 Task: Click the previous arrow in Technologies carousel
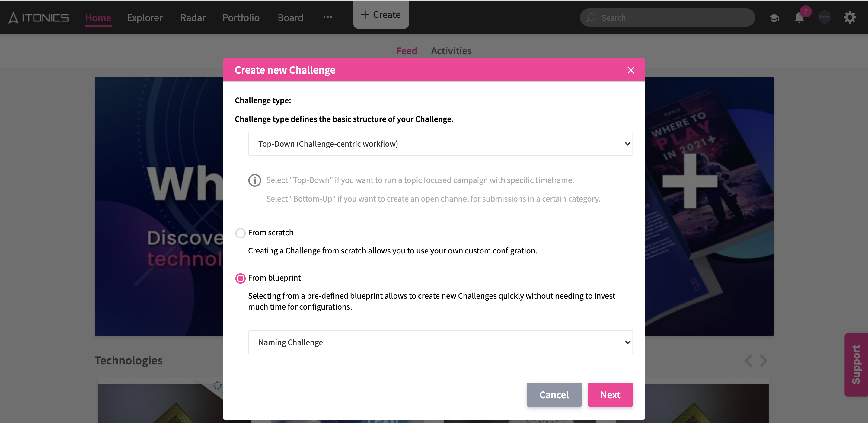point(748,361)
